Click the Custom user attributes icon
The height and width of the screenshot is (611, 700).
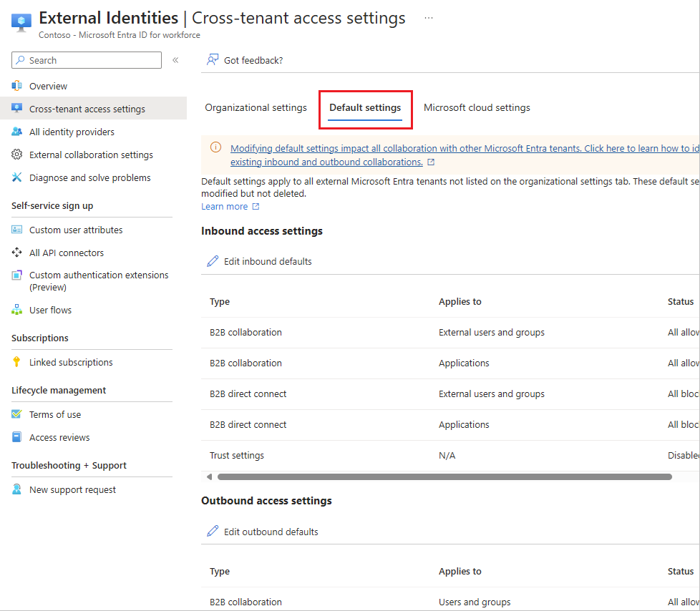point(17,230)
